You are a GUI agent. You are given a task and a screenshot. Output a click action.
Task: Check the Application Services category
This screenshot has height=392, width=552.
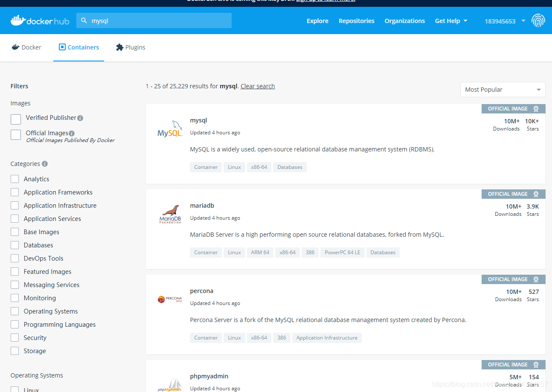[15, 218]
